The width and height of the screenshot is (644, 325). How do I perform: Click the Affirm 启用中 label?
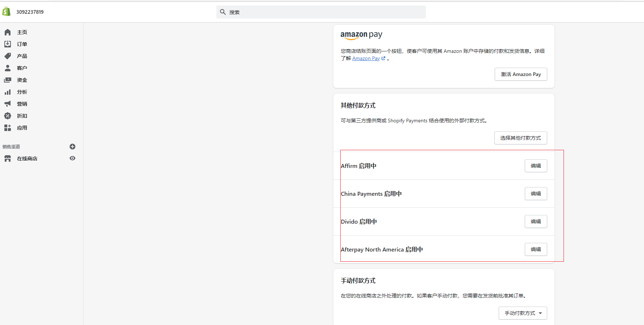point(359,166)
